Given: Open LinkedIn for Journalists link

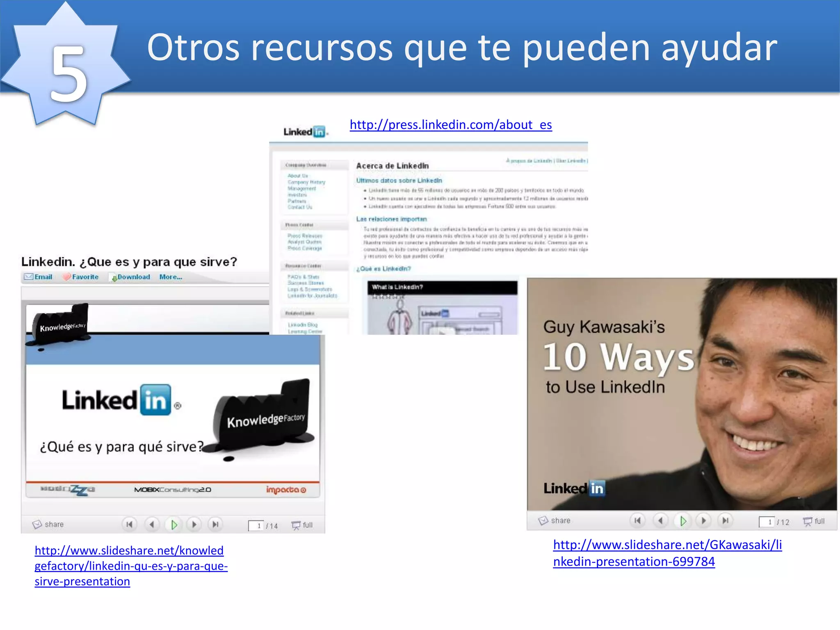Looking at the screenshot, I should coord(313,295).
